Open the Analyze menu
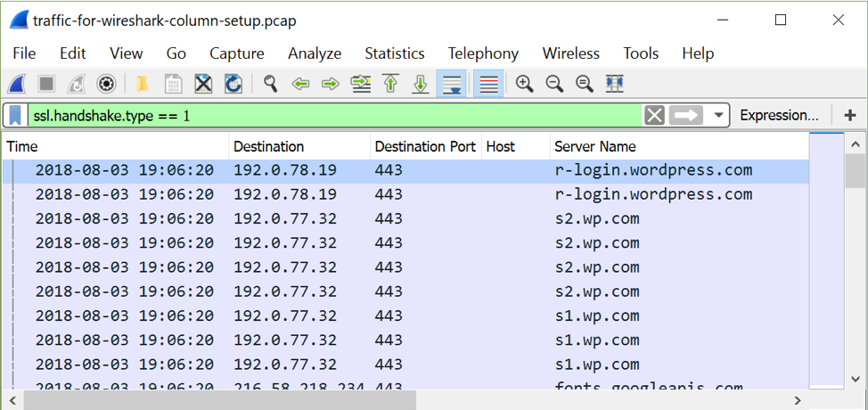Screen dimensions: 868x410 pos(315,53)
